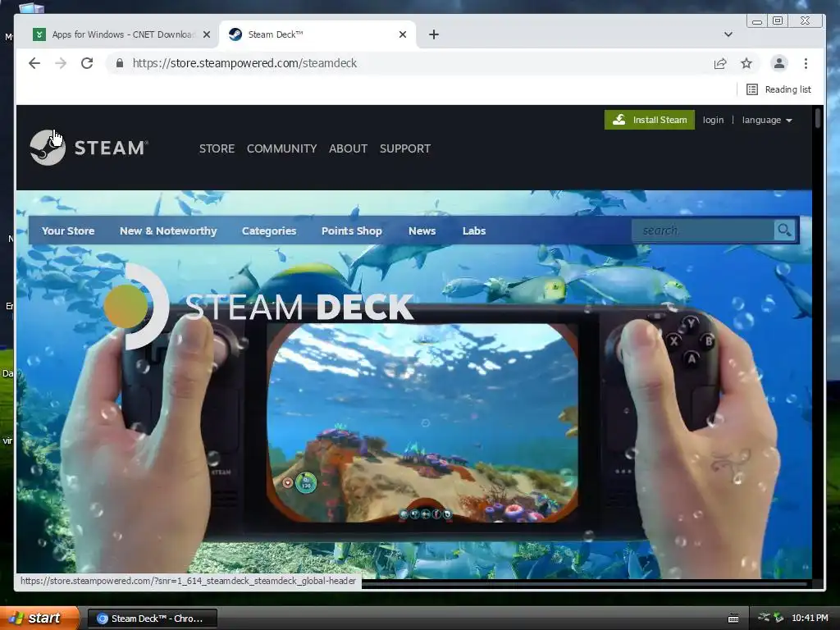Click the browser forward arrow
The image size is (840, 630).
click(61, 63)
